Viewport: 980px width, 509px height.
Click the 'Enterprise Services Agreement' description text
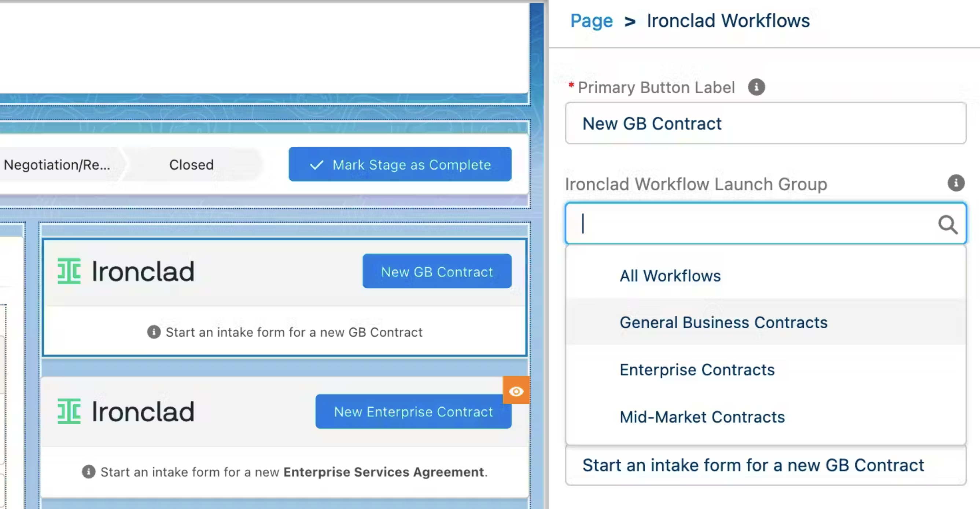coord(383,472)
